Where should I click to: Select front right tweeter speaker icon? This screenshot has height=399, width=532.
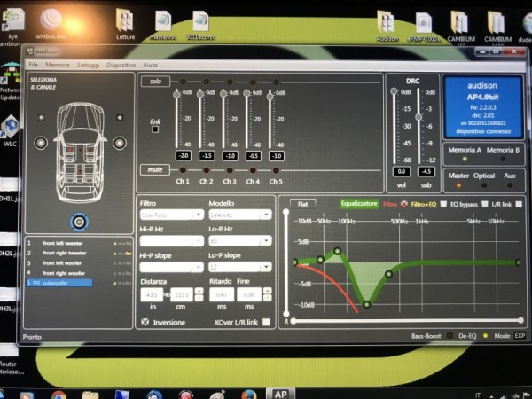pyautogui.click(x=120, y=118)
